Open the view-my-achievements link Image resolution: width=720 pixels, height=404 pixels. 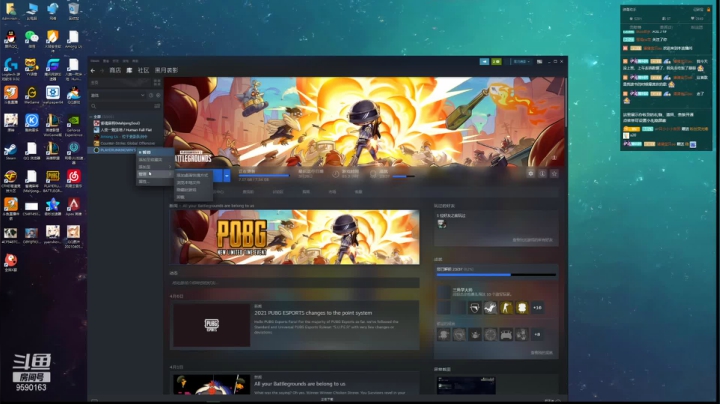(x=542, y=353)
